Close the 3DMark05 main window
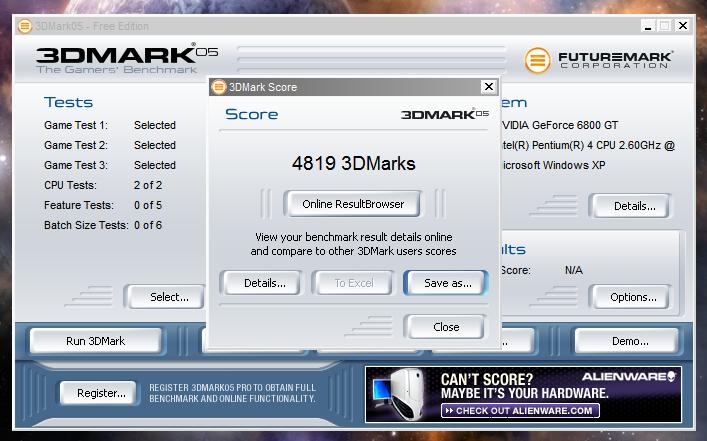The width and height of the screenshot is (707, 441). 683,26
